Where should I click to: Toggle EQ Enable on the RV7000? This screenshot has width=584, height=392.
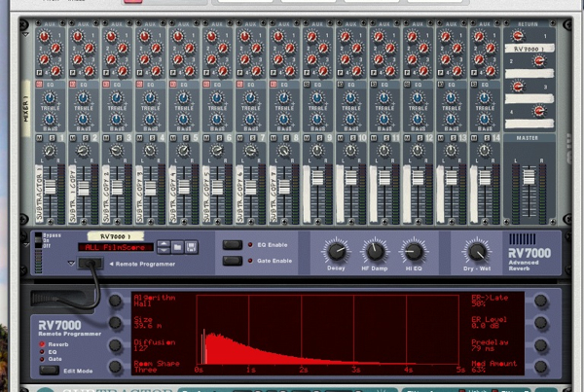tap(231, 245)
